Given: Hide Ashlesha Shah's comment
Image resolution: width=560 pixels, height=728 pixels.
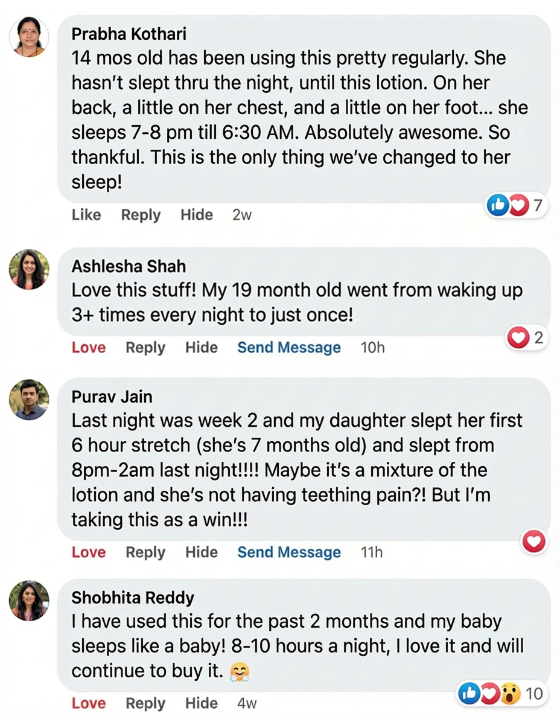Looking at the screenshot, I should tap(202, 348).
